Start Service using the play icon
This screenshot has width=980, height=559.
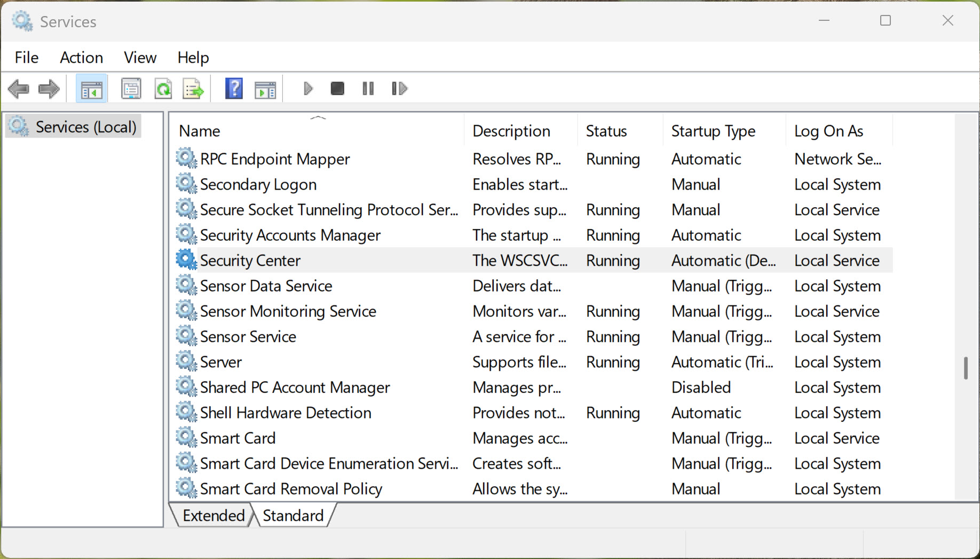point(308,89)
